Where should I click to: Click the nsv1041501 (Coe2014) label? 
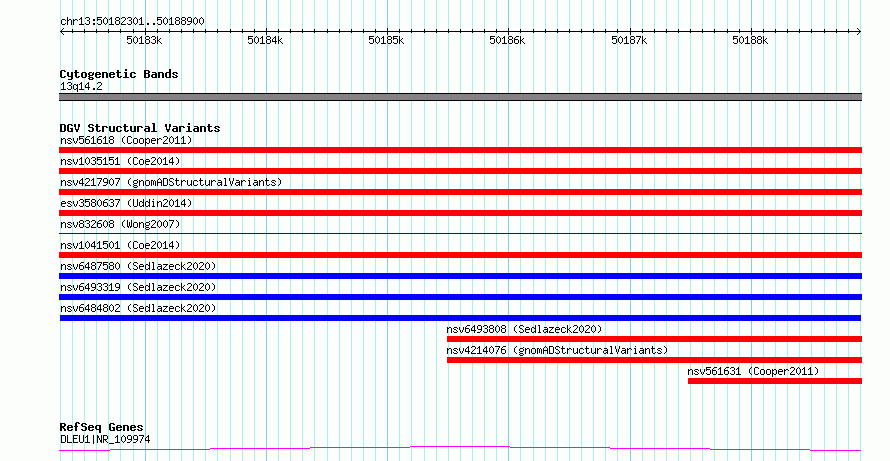120,245
